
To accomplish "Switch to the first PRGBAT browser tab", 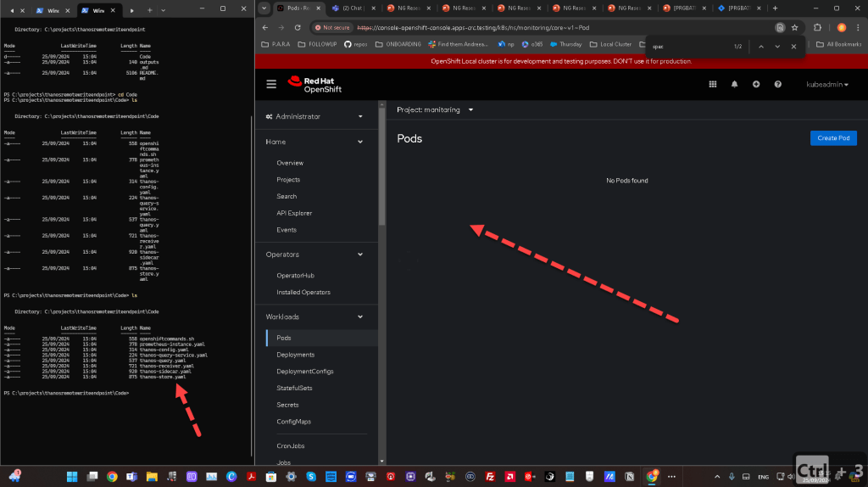I will (685, 8).
